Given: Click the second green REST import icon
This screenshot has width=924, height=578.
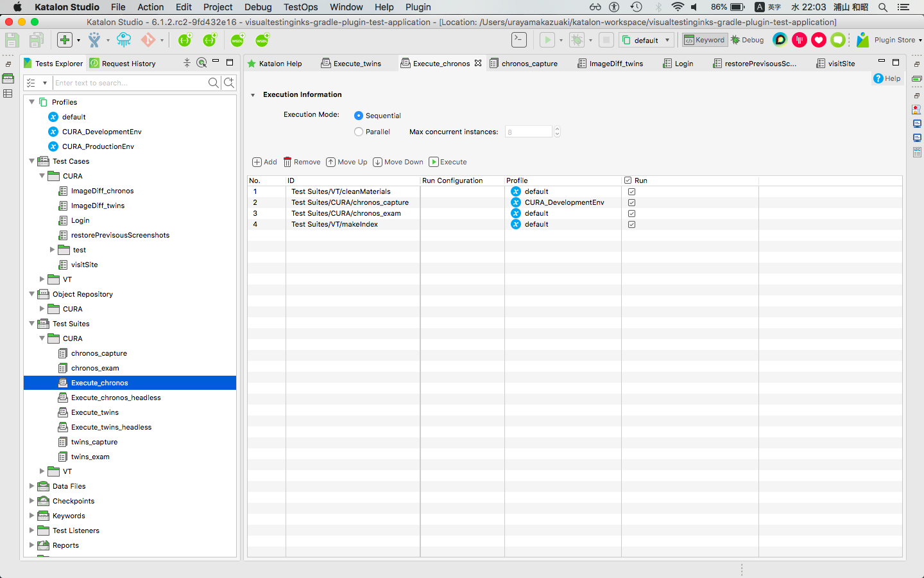Looking at the screenshot, I should pos(210,40).
